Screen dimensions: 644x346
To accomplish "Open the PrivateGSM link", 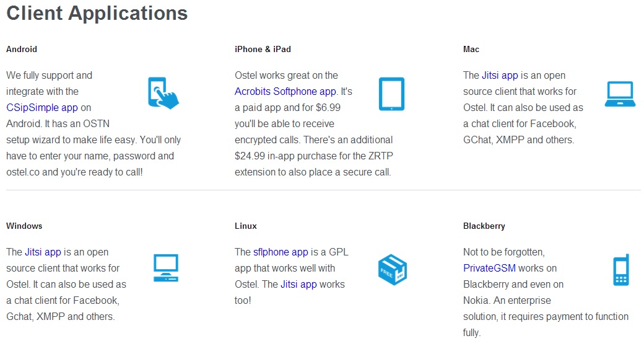I will coord(489,268).
